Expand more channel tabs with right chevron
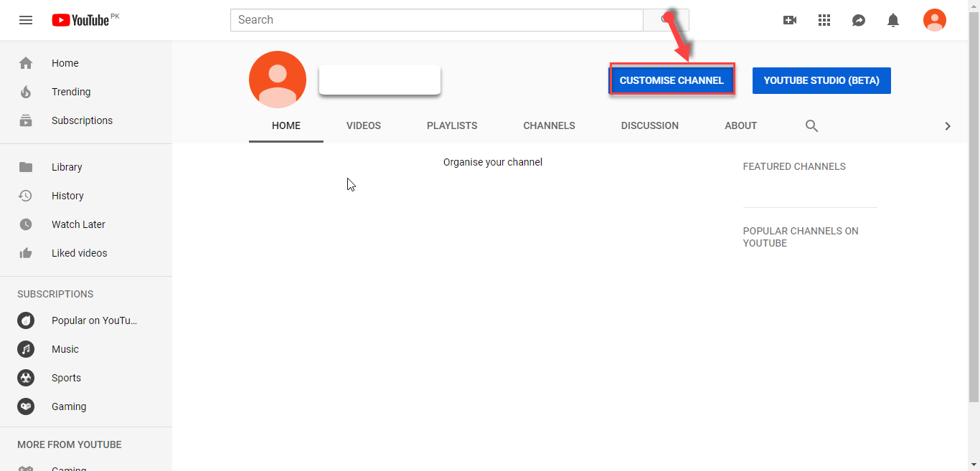 pyautogui.click(x=947, y=125)
